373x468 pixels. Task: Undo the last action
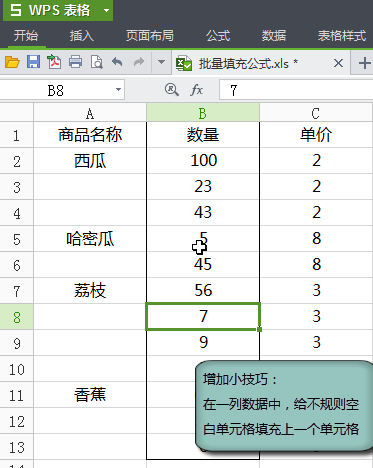(x=117, y=62)
